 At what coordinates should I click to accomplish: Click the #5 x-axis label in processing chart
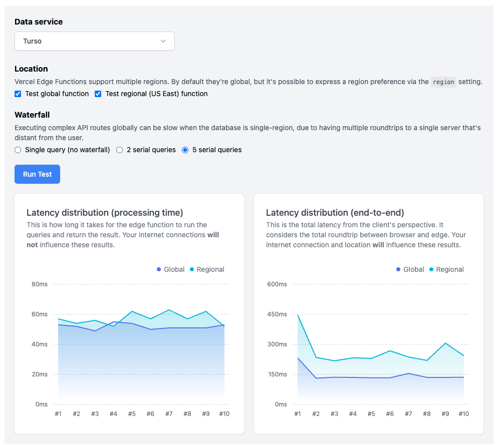[132, 414]
